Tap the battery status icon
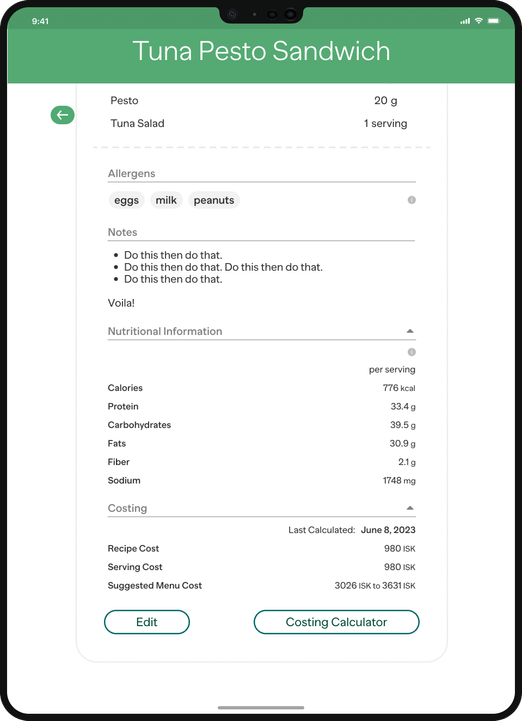522x721 pixels. pos(494,21)
